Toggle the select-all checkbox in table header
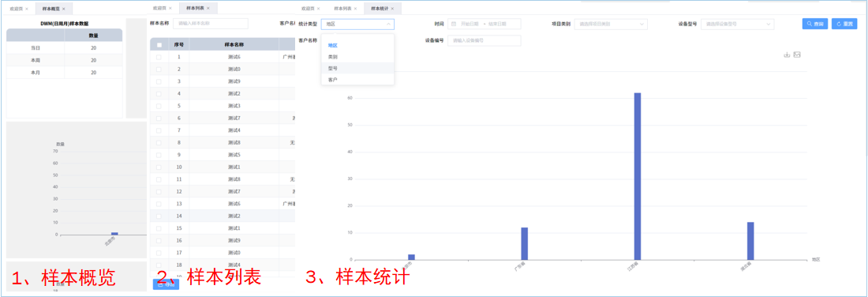Image resolution: width=868 pixels, height=297 pixels. (x=159, y=44)
